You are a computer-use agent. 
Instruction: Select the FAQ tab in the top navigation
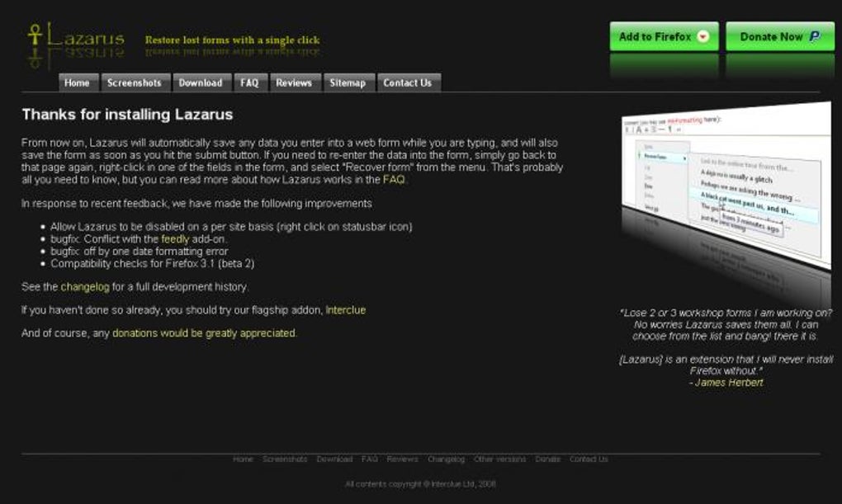coord(250,82)
